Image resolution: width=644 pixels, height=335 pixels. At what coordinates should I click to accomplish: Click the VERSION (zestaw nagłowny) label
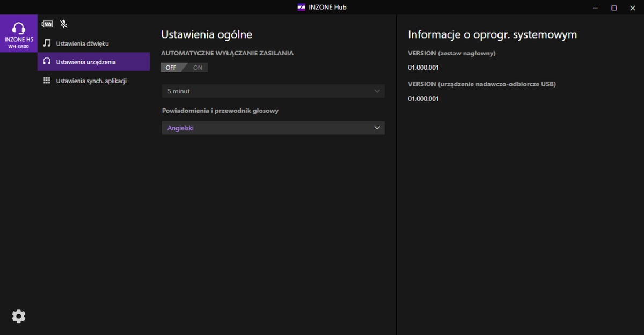pos(451,53)
